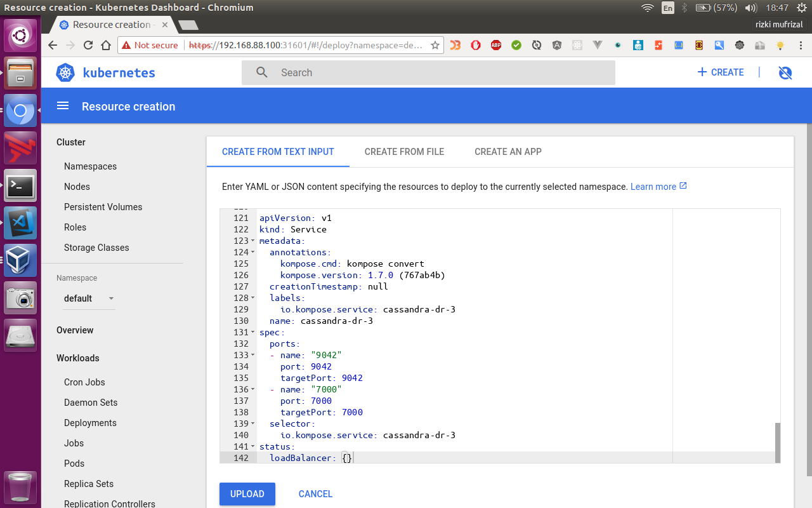Open Nodes in the sidebar

pos(77,187)
